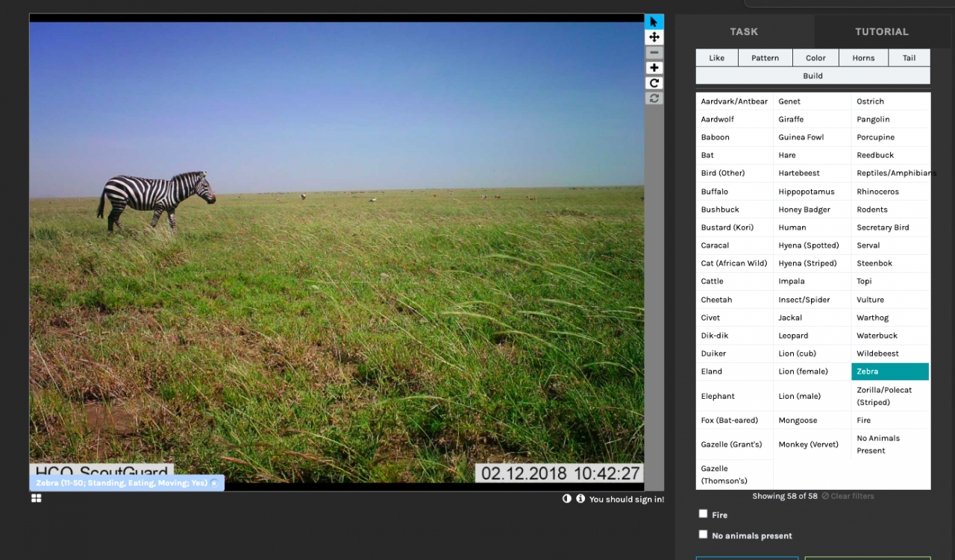Image resolution: width=955 pixels, height=560 pixels.
Task: Select the Leopard option
Action: tap(812, 336)
